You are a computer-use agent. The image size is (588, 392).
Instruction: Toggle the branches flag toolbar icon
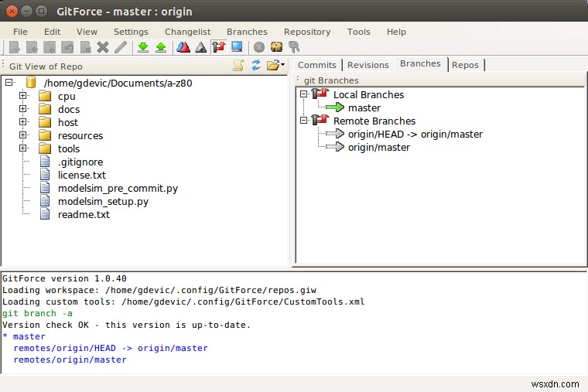(x=219, y=47)
